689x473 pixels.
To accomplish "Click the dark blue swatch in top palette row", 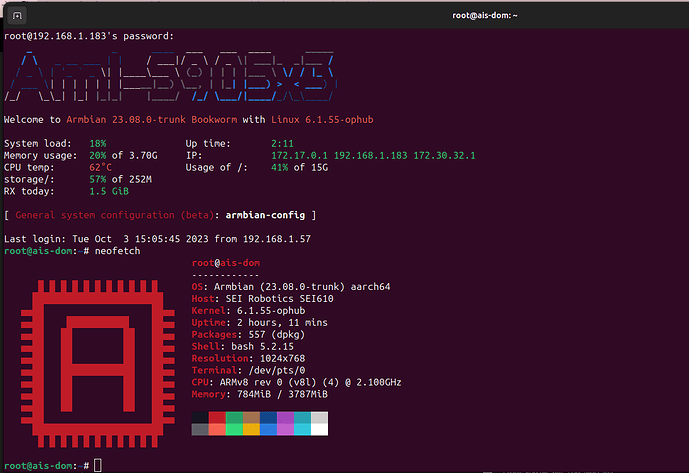I will (268, 418).
